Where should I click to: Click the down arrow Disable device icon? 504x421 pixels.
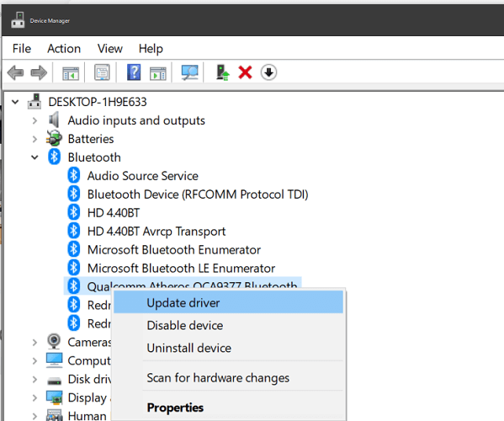(268, 72)
